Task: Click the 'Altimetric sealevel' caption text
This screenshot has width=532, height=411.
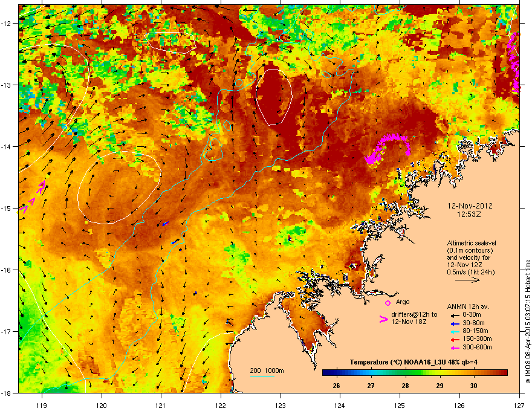Action: (472, 243)
